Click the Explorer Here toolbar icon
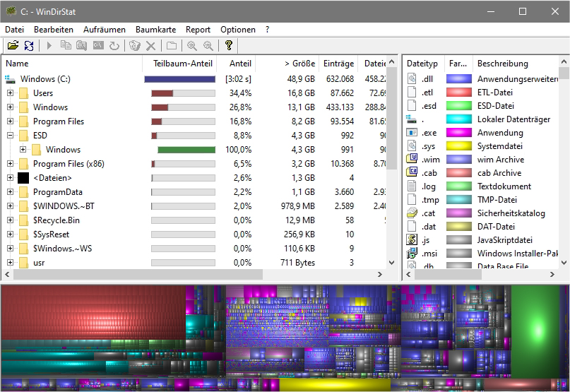Image resolution: width=570 pixels, height=392 pixels. tap(82, 45)
